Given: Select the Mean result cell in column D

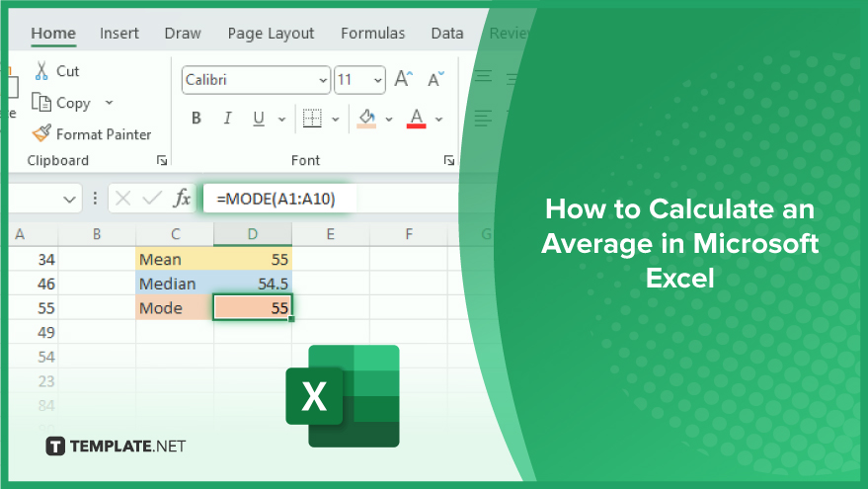Looking at the screenshot, I should pyautogui.click(x=253, y=259).
